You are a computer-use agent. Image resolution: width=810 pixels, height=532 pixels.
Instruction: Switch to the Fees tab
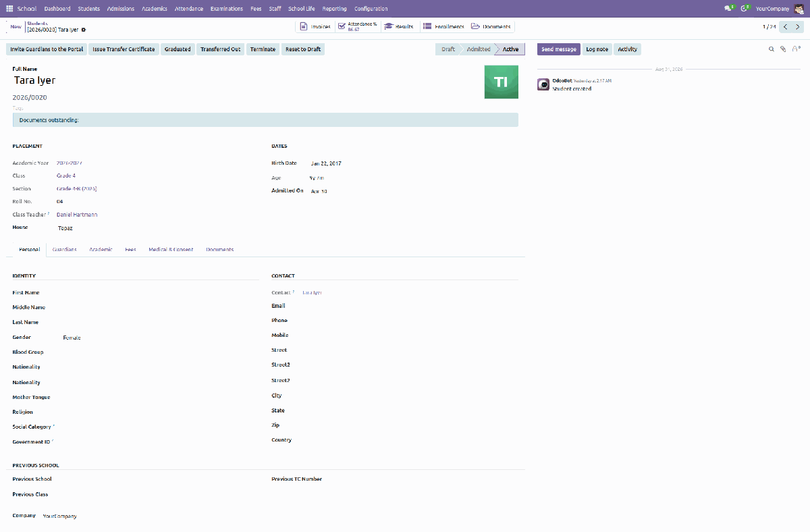[130, 249]
